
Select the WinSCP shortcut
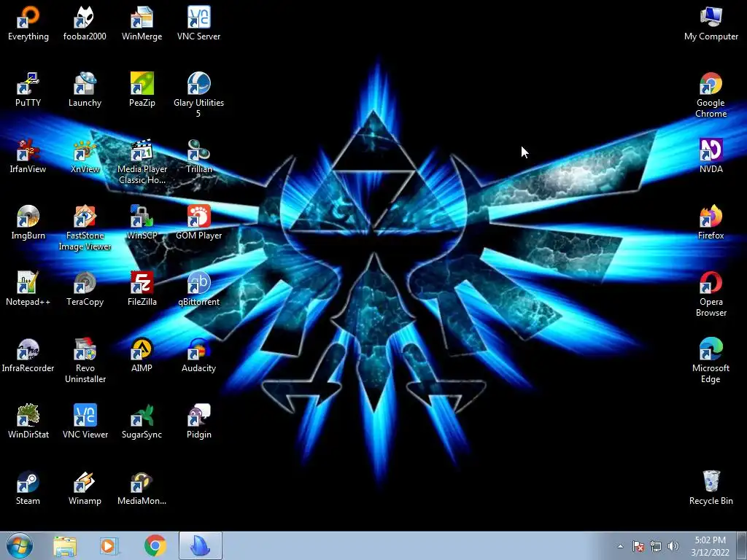[142, 222]
